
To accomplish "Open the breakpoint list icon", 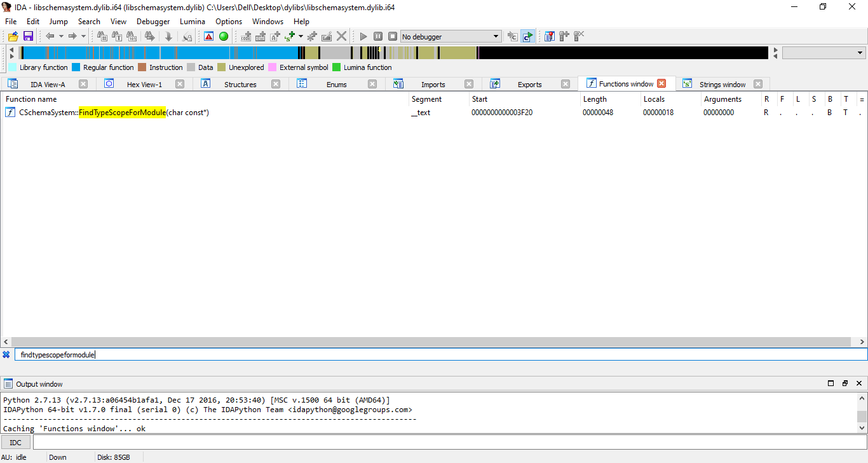I will pos(550,36).
